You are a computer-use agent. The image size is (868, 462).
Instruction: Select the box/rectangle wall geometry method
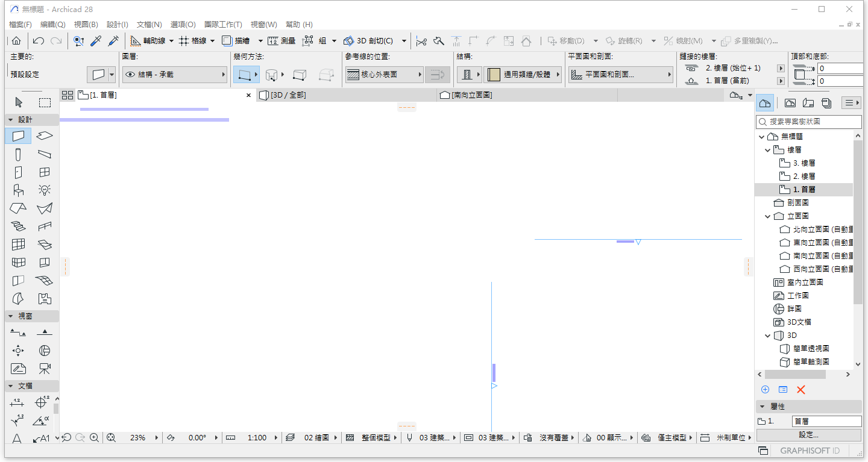299,75
